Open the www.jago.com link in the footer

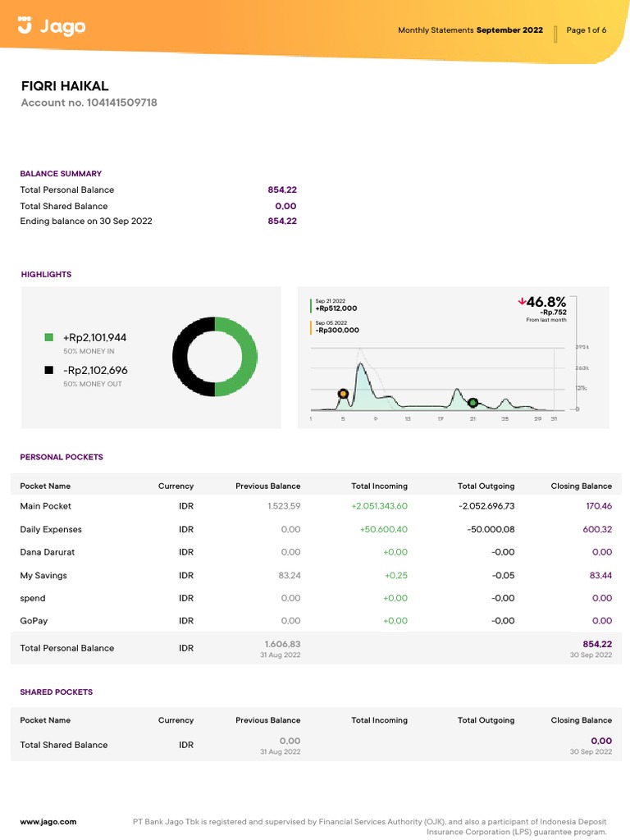click(x=48, y=821)
